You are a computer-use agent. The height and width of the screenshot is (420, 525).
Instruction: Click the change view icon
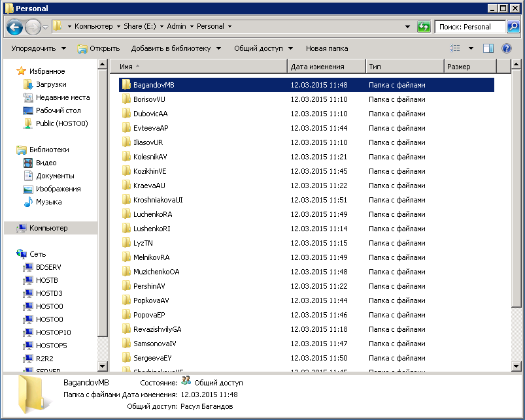coord(454,48)
